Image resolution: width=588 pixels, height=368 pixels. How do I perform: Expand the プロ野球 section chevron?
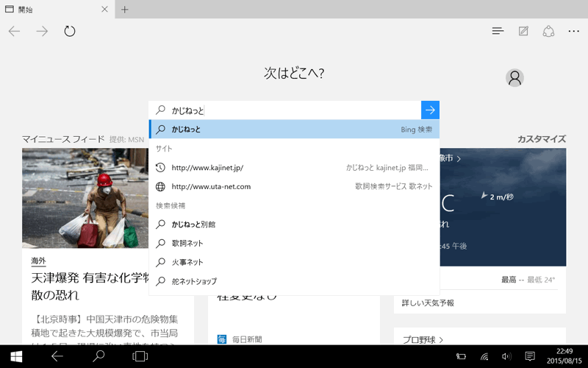click(x=441, y=340)
